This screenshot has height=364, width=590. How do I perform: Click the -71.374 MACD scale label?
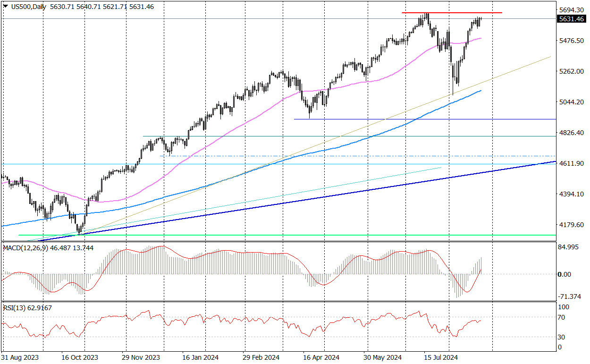pyautogui.click(x=570, y=296)
